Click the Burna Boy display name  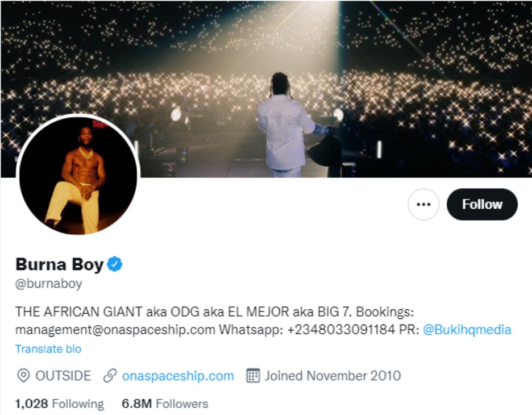pos(60,264)
